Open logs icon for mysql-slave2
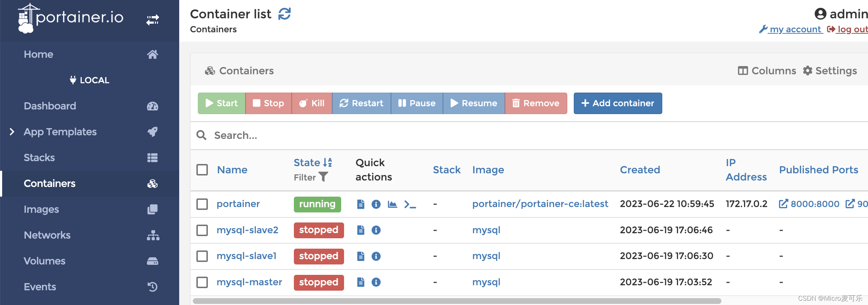 click(361, 230)
